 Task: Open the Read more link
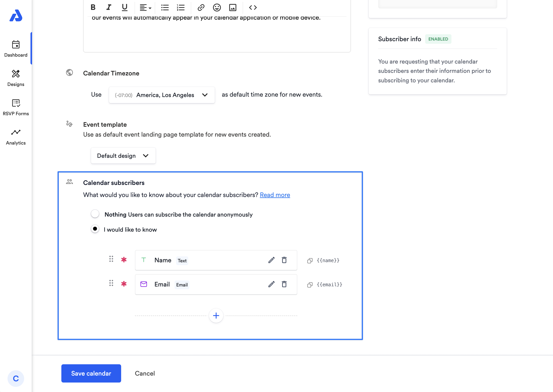click(275, 195)
